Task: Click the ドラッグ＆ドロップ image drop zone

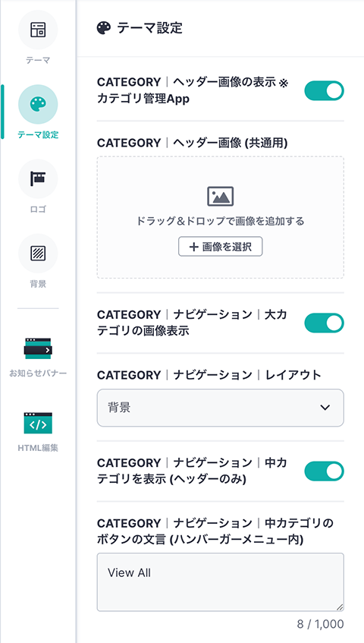Action: pyautogui.click(x=220, y=217)
